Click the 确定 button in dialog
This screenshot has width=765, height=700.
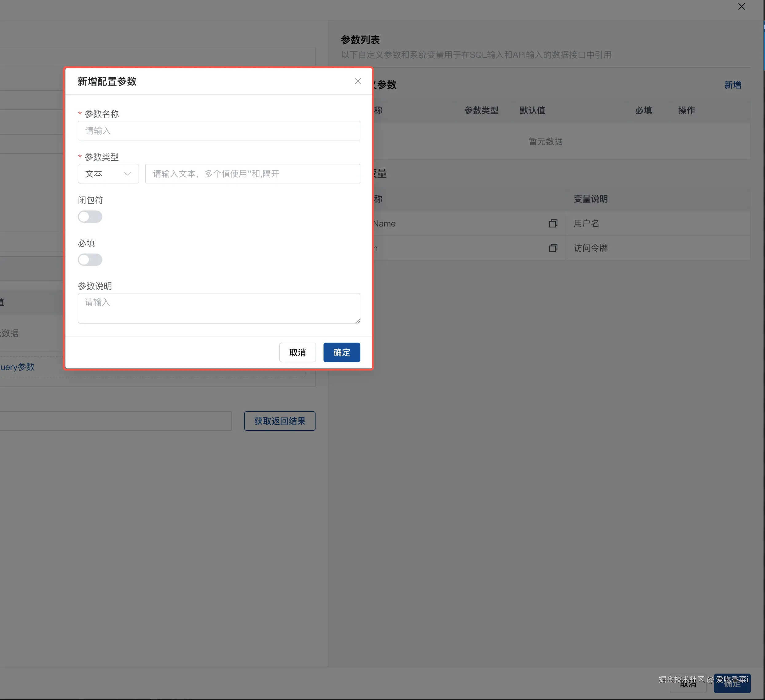(342, 353)
